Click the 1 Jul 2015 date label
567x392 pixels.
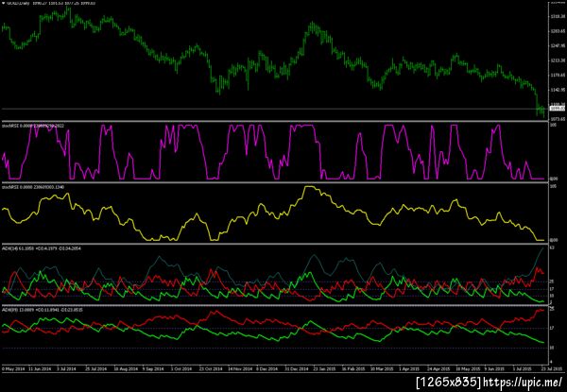point(523,369)
